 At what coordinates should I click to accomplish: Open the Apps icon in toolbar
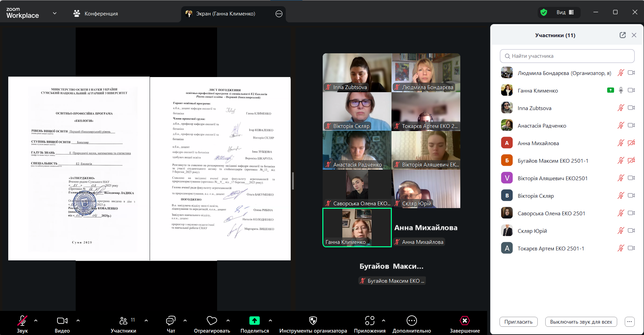tap(369, 321)
